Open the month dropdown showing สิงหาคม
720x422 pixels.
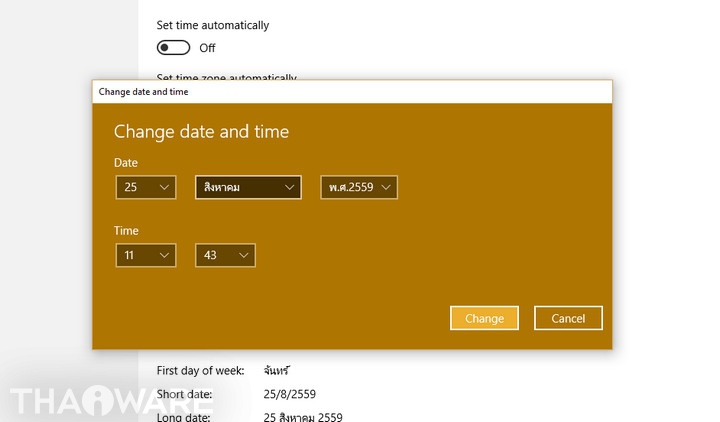click(248, 187)
